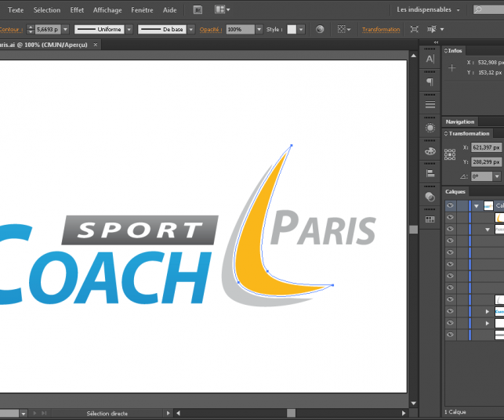Close the document tab with X

click(x=96, y=45)
